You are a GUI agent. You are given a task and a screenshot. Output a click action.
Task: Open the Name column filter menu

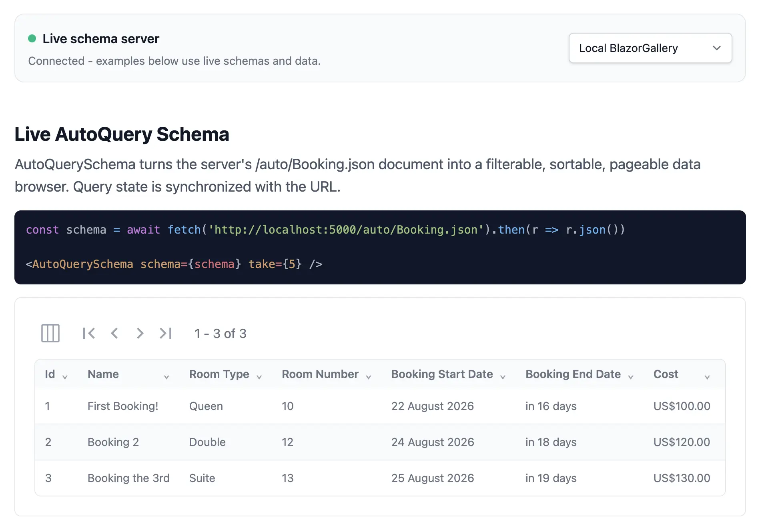coord(166,377)
